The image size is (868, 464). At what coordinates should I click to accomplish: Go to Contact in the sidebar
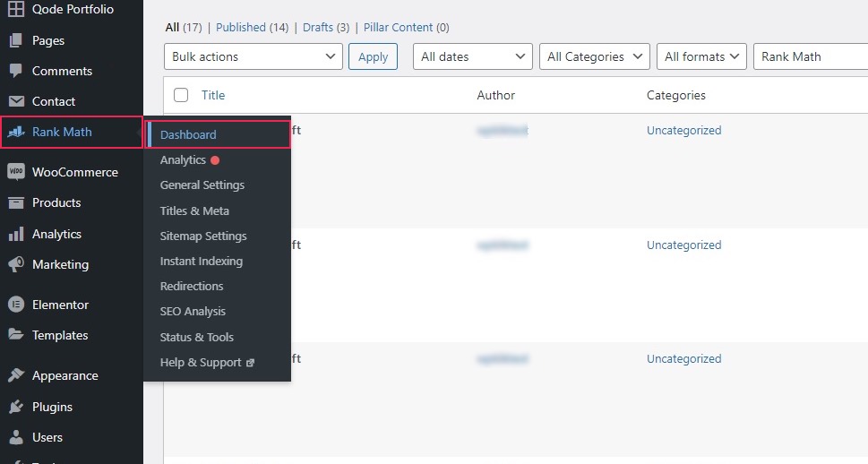53,101
